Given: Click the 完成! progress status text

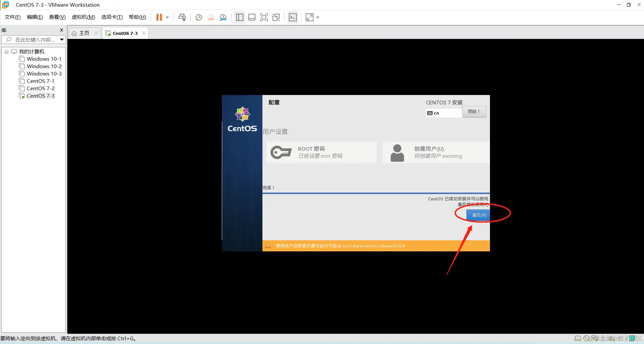Looking at the screenshot, I should click(268, 188).
